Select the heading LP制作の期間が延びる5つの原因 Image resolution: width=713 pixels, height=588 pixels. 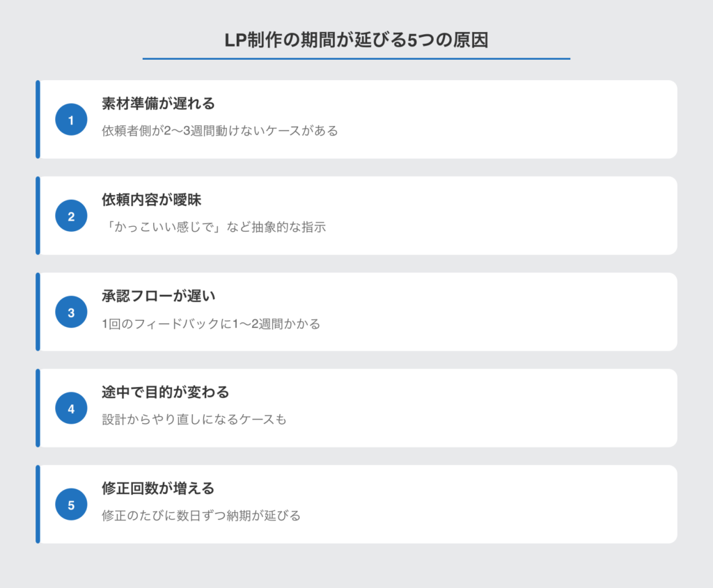coord(356,40)
